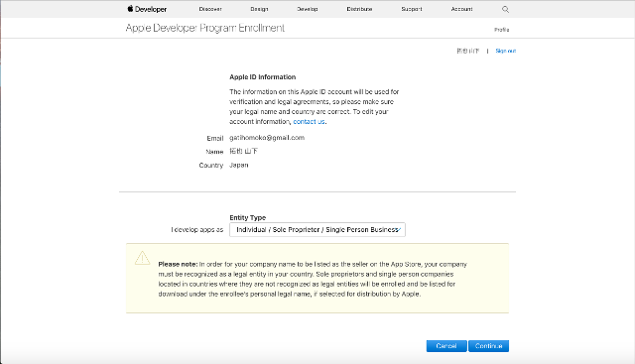Select the email gatihomoko@gmail.com text
Screen dimensions: 635x364
(x=267, y=138)
